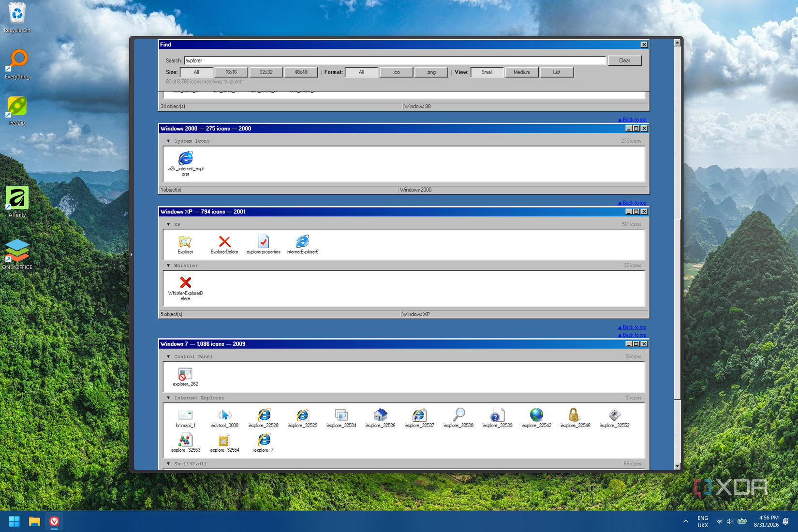Close the Find panel
Screen dimensions: 798x532
644,44
